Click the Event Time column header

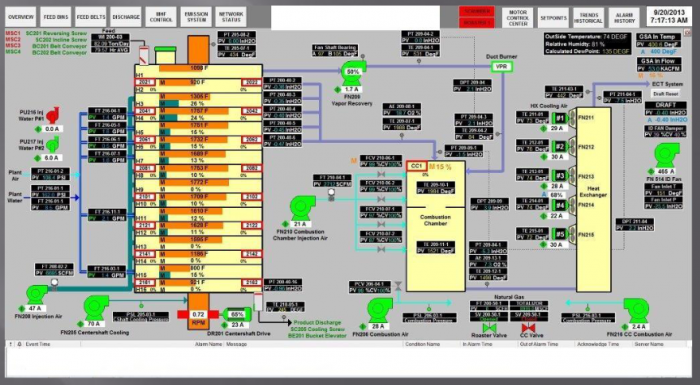click(x=38, y=344)
